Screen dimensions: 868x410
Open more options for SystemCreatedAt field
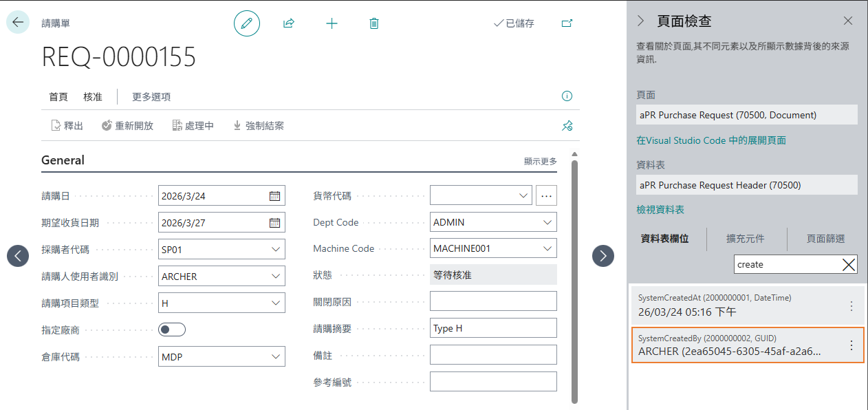point(851,306)
